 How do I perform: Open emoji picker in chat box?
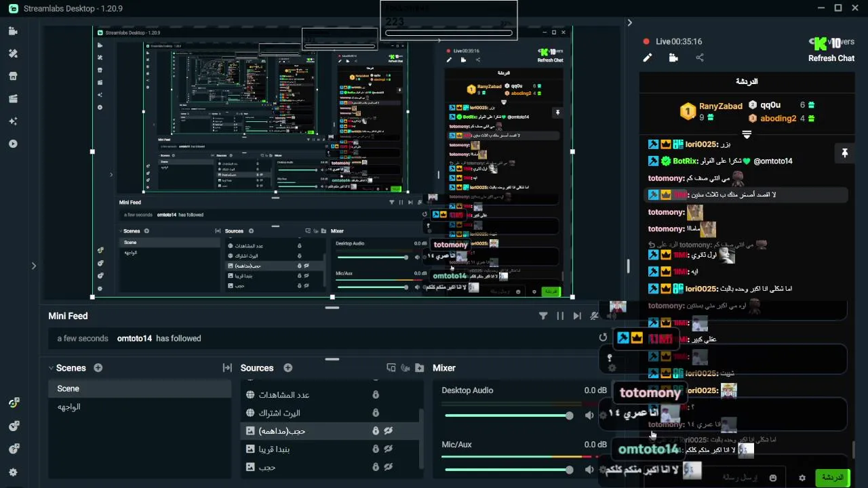coord(773,478)
